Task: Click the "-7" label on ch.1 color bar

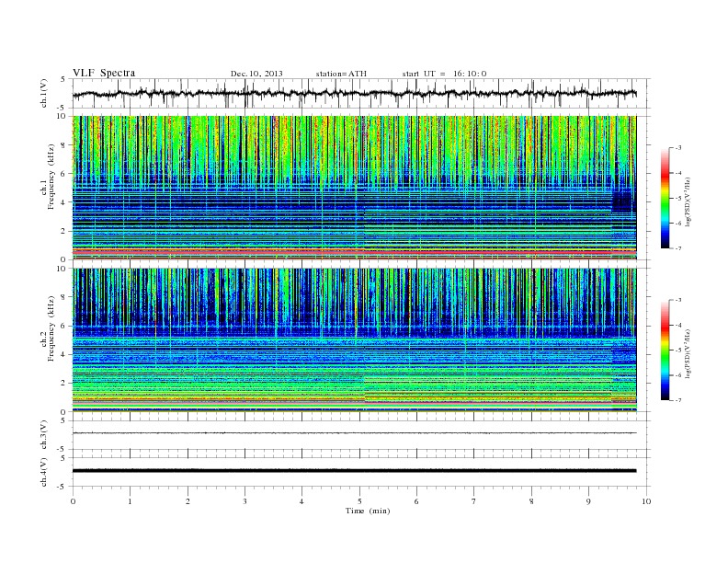Action: tap(678, 248)
